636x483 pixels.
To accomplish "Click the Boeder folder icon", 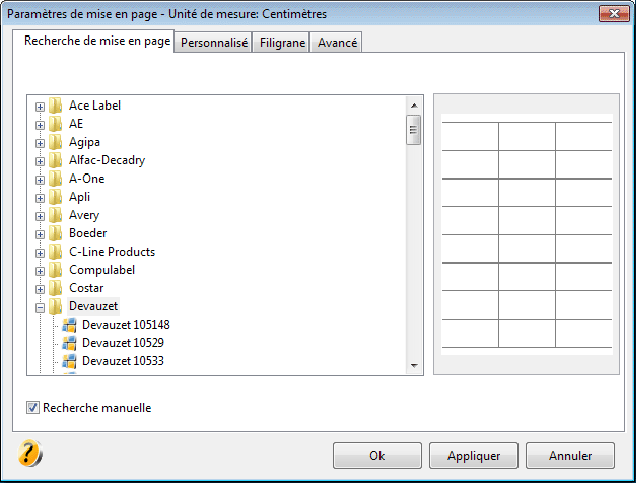I will coord(56,234).
